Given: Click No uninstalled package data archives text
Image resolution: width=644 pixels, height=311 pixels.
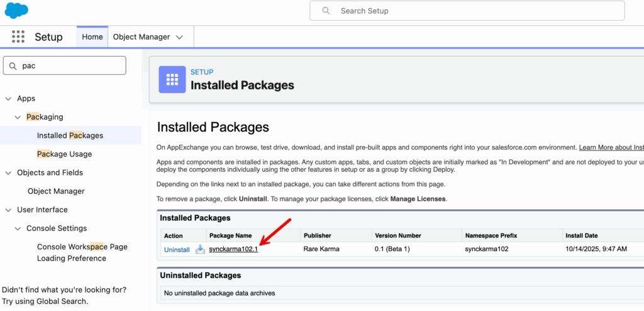Looking at the screenshot, I should (219, 293).
